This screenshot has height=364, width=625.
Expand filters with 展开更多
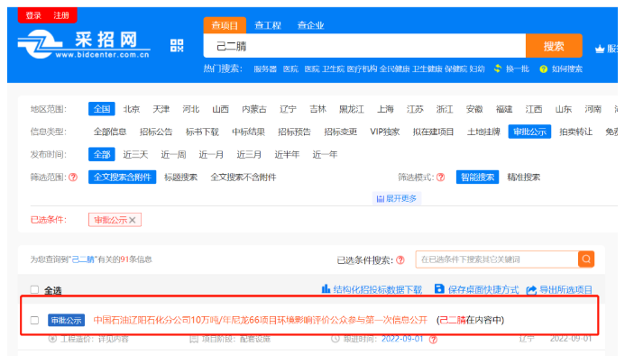pyautogui.click(x=397, y=198)
